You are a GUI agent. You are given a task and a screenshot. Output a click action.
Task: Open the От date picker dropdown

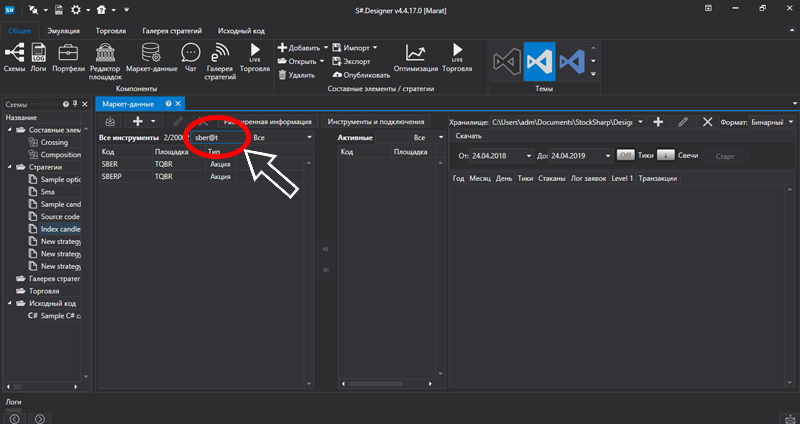point(525,156)
